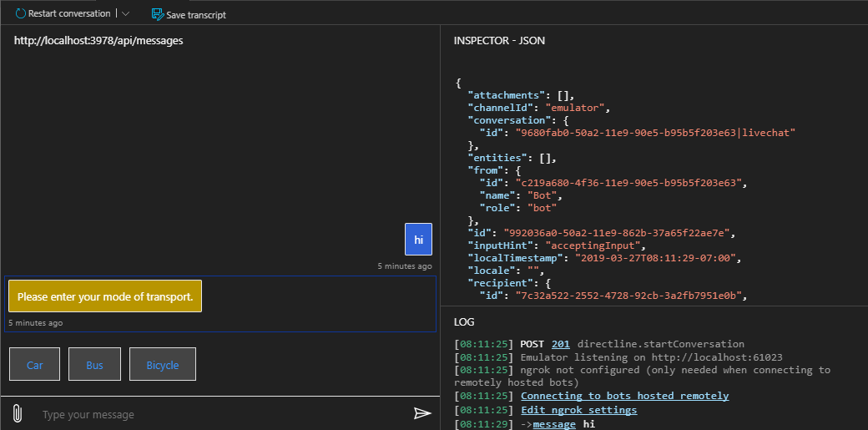Click the Save transcript label
868x430 pixels.
[x=196, y=15]
